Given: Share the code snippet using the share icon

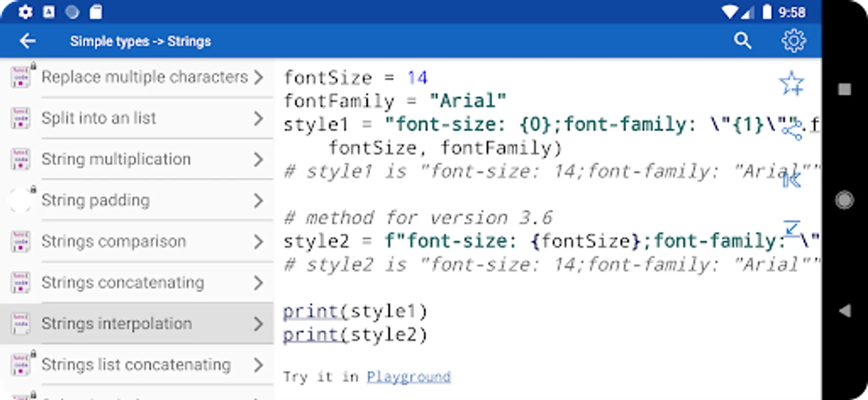Looking at the screenshot, I should [792, 130].
